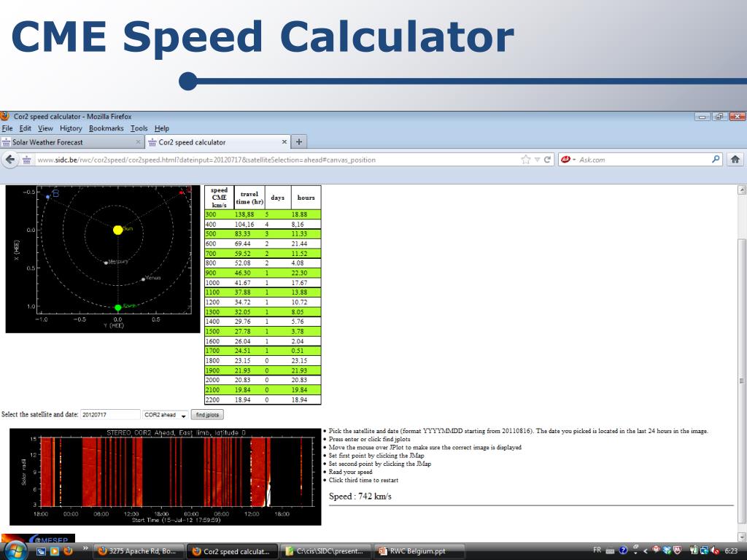Click on the STEREO COR2 Ahead JMap image

click(166, 477)
